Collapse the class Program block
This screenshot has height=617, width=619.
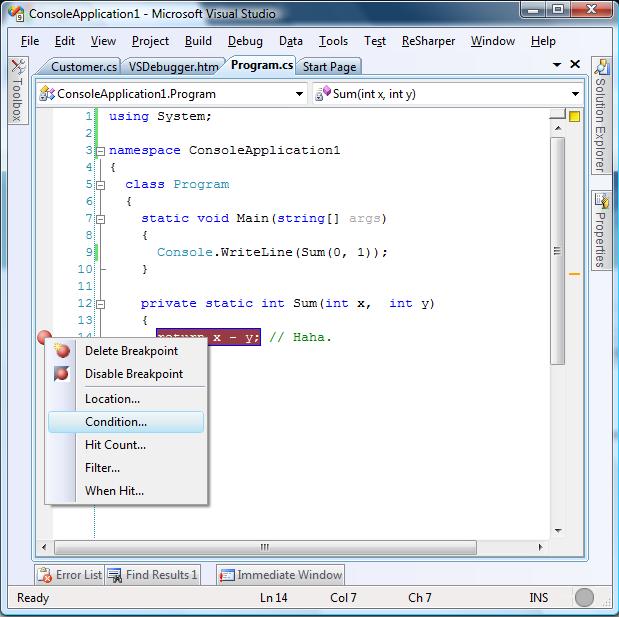(101, 185)
